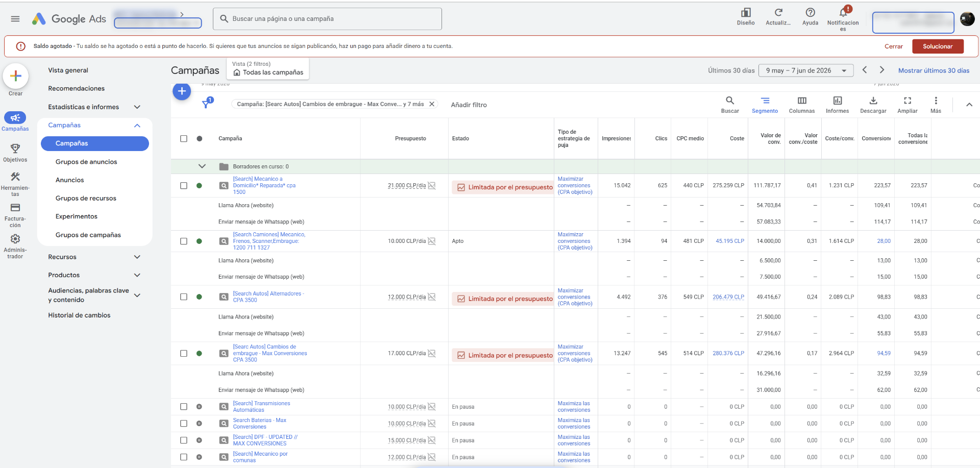Select all campaigns via header checkbox
Screen dimensions: 980x468
coord(184,138)
